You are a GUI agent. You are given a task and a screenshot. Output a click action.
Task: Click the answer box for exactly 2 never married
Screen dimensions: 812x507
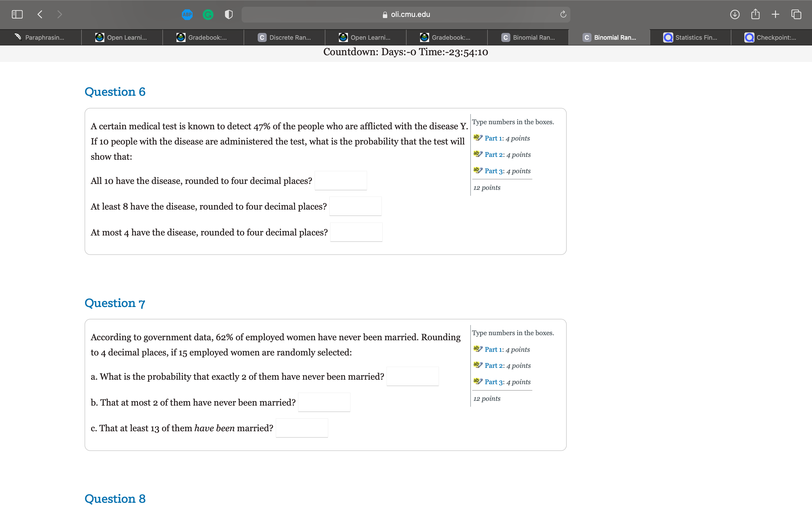coord(413,376)
